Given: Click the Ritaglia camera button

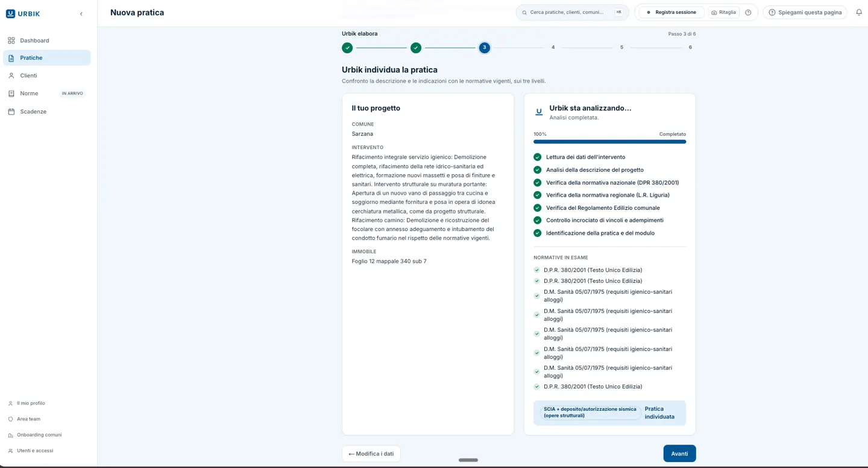Looking at the screenshot, I should tap(723, 12).
